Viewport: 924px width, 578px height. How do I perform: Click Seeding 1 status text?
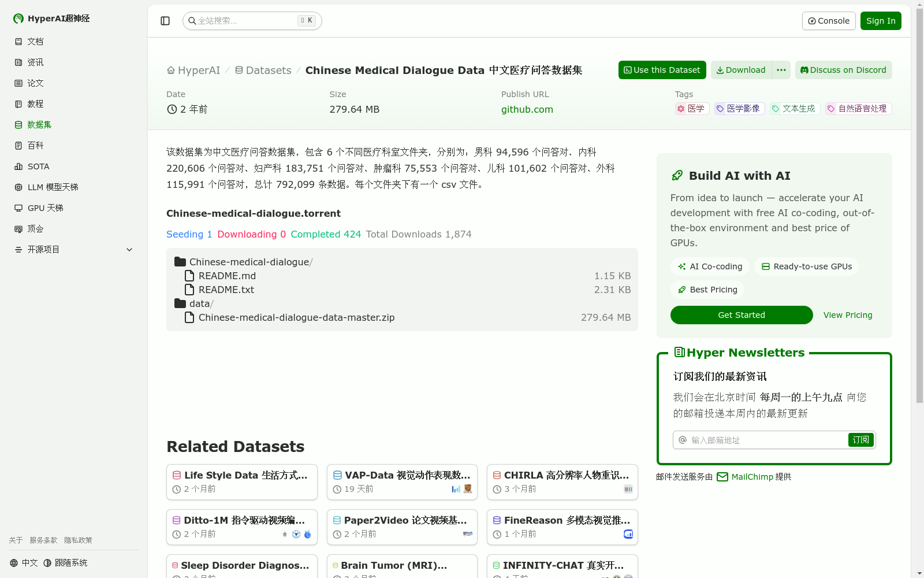click(189, 234)
